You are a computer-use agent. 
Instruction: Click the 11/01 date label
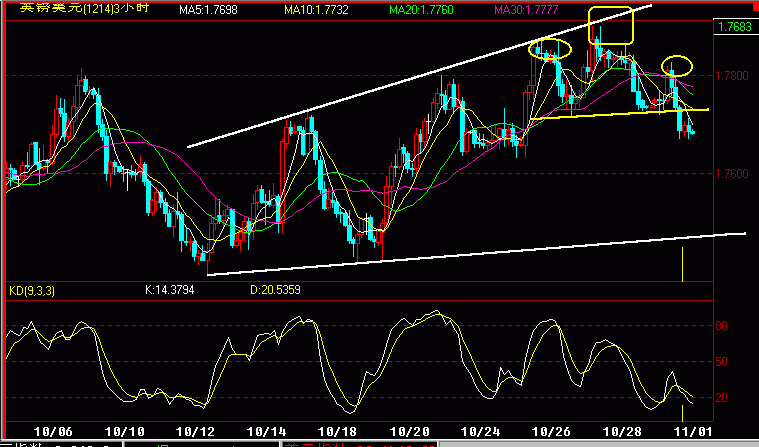[691, 431]
